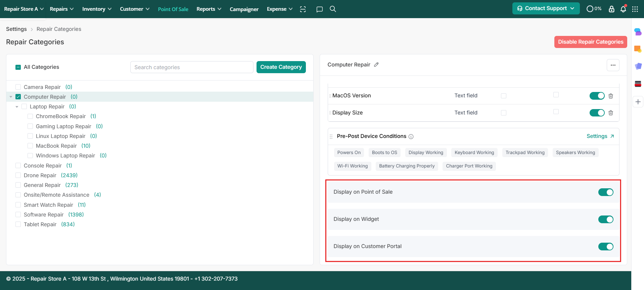
Task: Click the lock icon in top bar
Action: click(x=611, y=9)
